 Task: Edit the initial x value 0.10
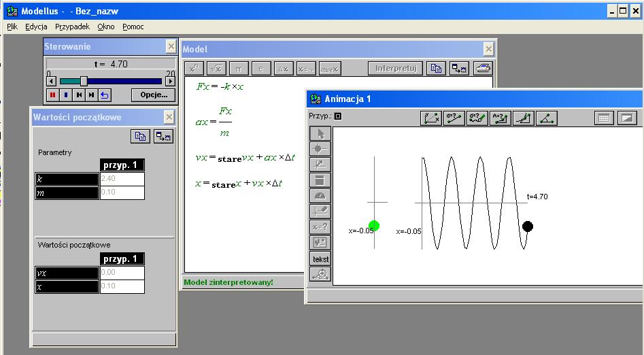pyautogui.click(x=122, y=286)
